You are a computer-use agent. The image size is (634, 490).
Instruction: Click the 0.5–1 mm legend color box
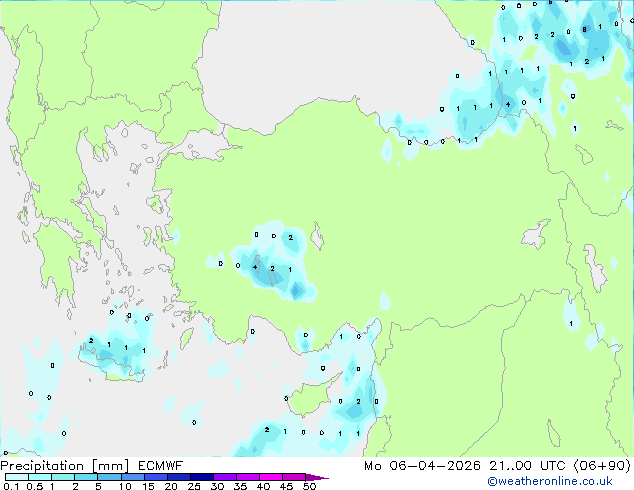(40, 477)
